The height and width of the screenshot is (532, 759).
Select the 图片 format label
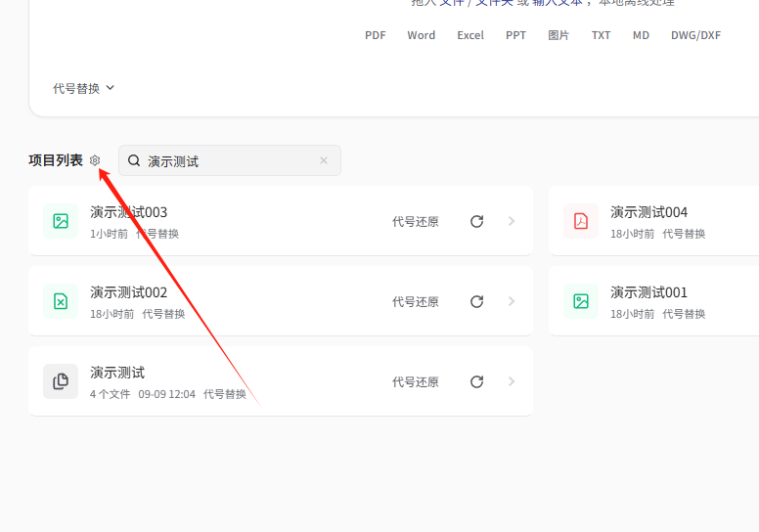pyautogui.click(x=558, y=35)
